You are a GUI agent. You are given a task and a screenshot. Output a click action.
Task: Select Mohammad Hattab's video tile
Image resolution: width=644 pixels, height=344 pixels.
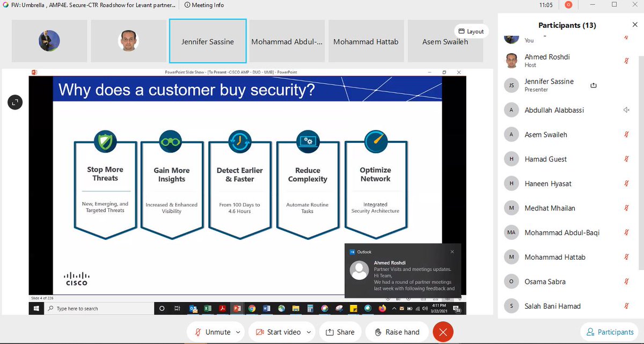pyautogui.click(x=366, y=41)
